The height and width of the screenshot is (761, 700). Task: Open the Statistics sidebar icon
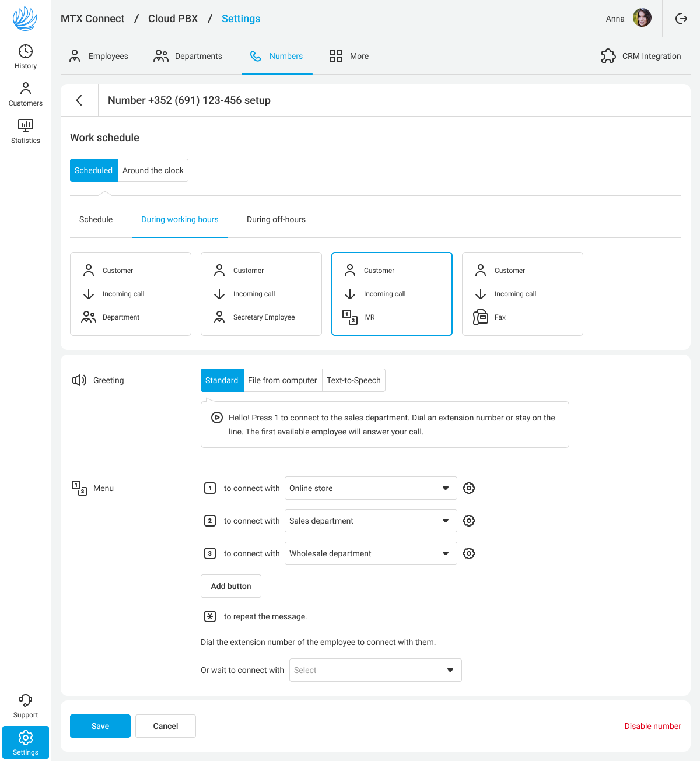pos(26,131)
